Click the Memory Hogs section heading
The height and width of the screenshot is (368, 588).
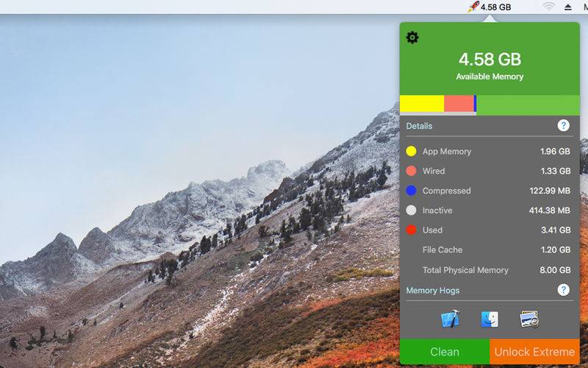point(433,290)
